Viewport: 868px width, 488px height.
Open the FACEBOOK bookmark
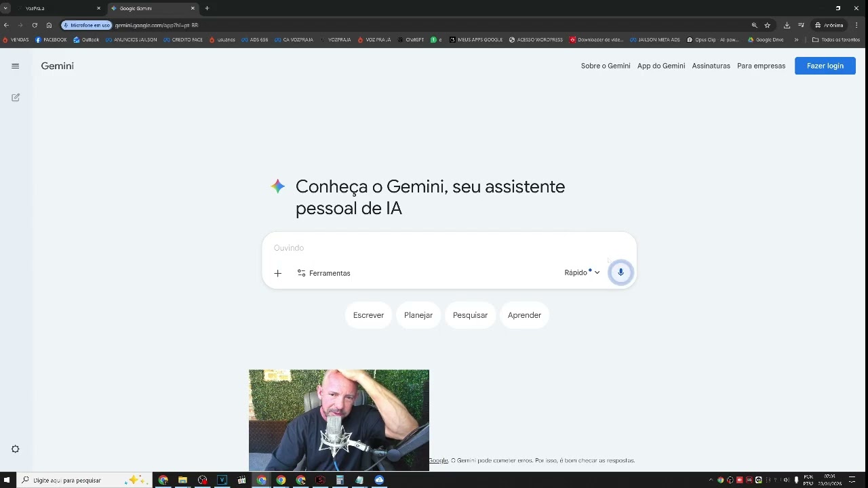51,40
